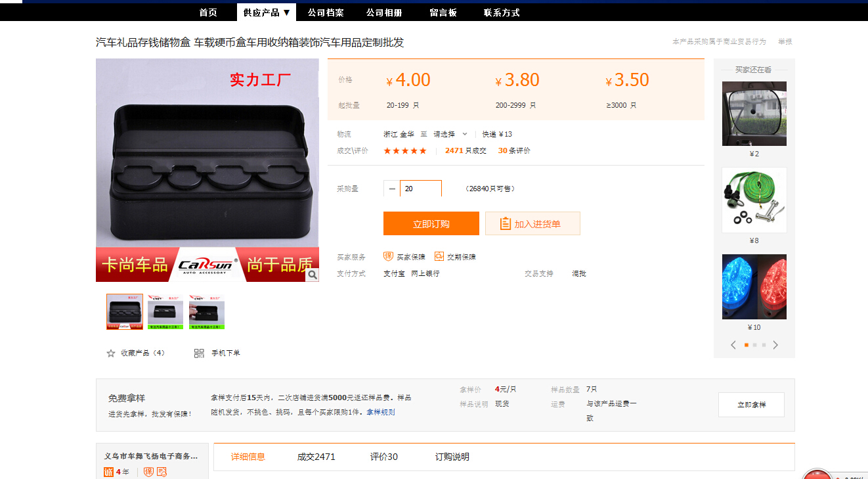Open the 供应产品 dropdown menu
868x479 pixels.
point(266,12)
